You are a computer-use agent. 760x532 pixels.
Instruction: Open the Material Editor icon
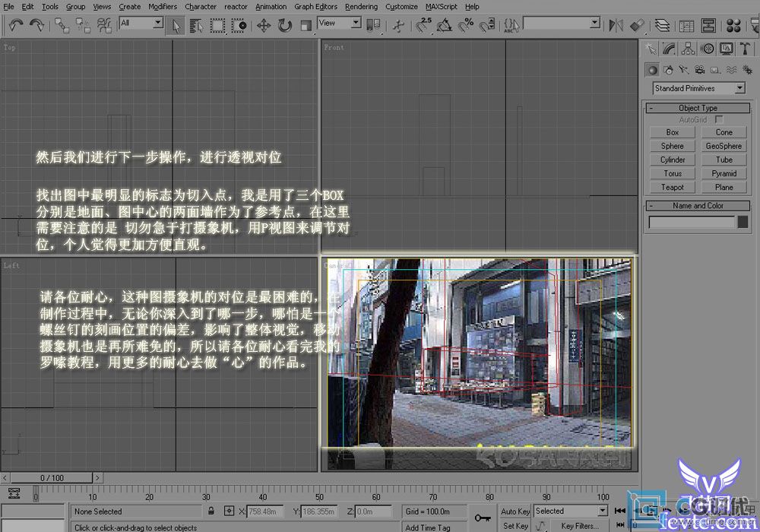[734, 25]
